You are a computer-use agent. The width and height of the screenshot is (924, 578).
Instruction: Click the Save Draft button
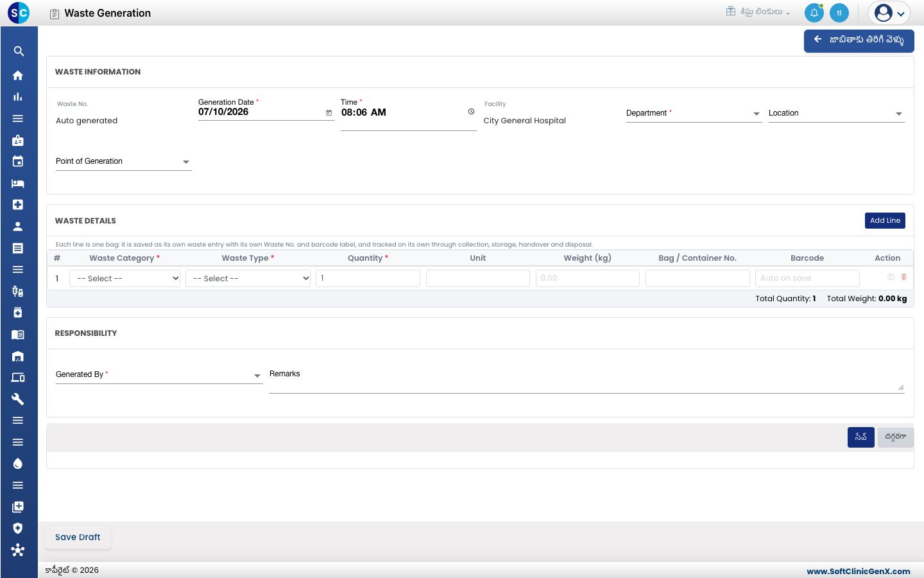(x=78, y=538)
